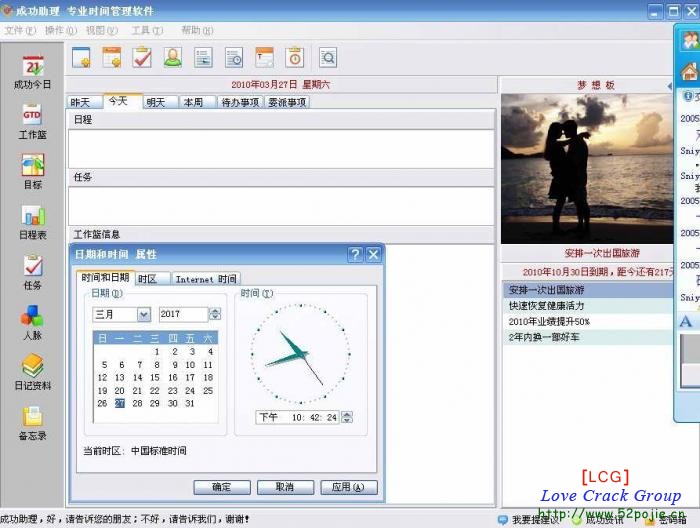Click the people icon in right side panel
The width and height of the screenshot is (700, 528).
[x=690, y=41]
